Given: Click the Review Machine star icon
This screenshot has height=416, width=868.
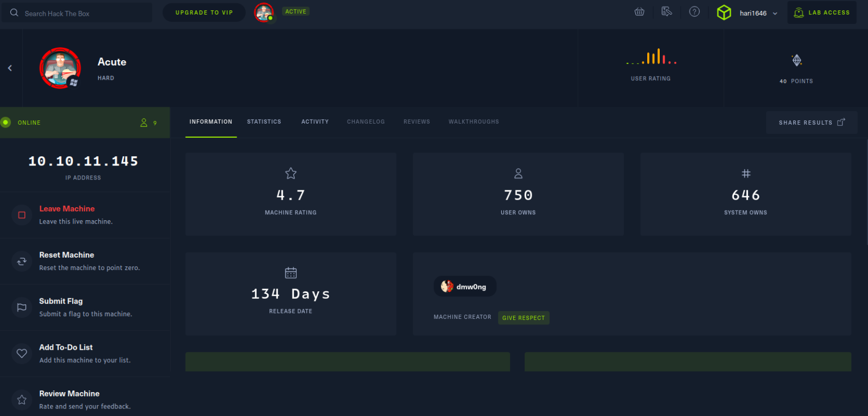Looking at the screenshot, I should tap(22, 400).
